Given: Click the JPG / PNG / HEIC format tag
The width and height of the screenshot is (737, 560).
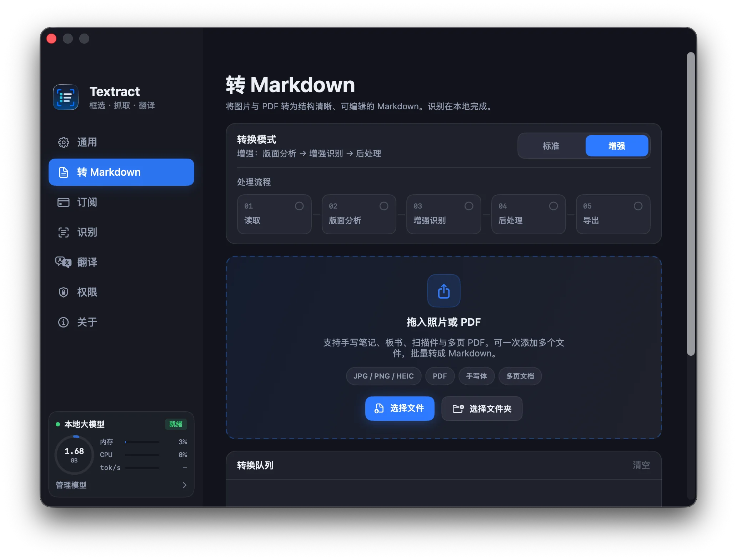Looking at the screenshot, I should [383, 376].
